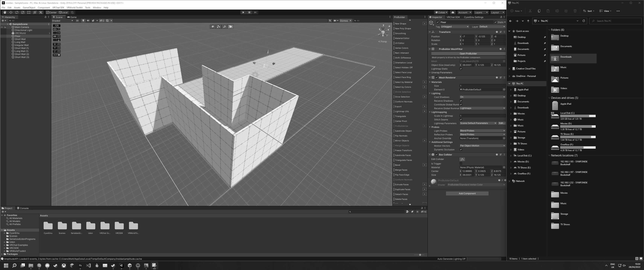Click Edit Collider icon button
Screen dimensions: 644x270
point(462,159)
